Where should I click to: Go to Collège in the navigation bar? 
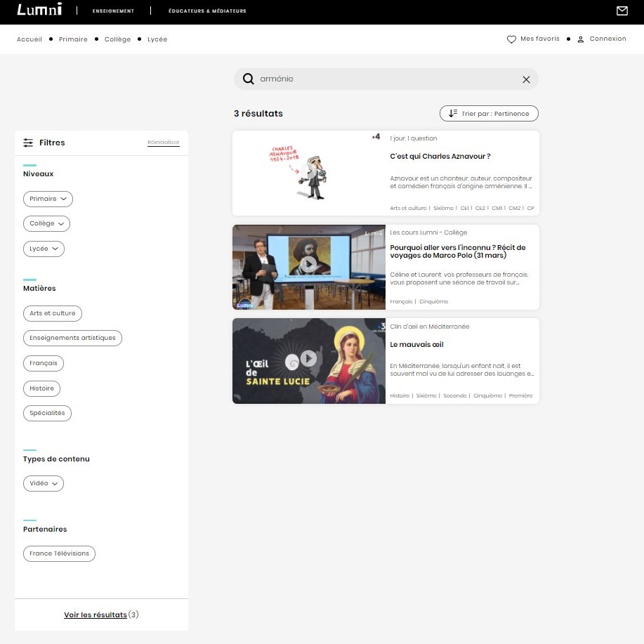117,39
